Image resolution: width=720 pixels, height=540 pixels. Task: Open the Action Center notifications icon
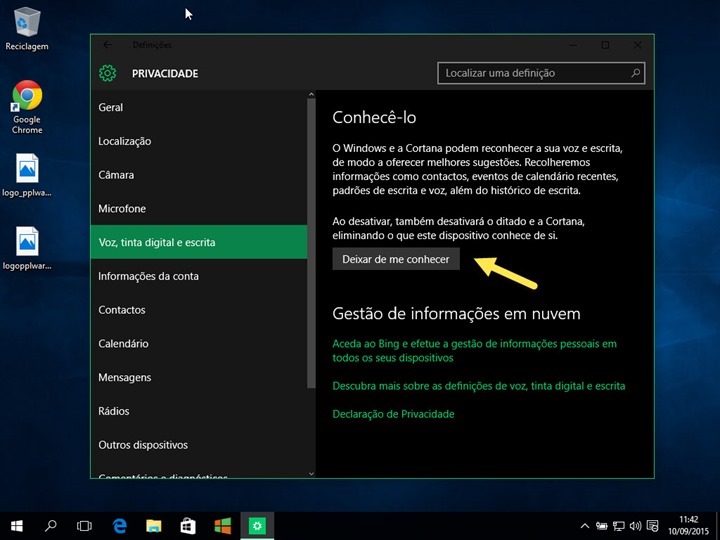652,526
